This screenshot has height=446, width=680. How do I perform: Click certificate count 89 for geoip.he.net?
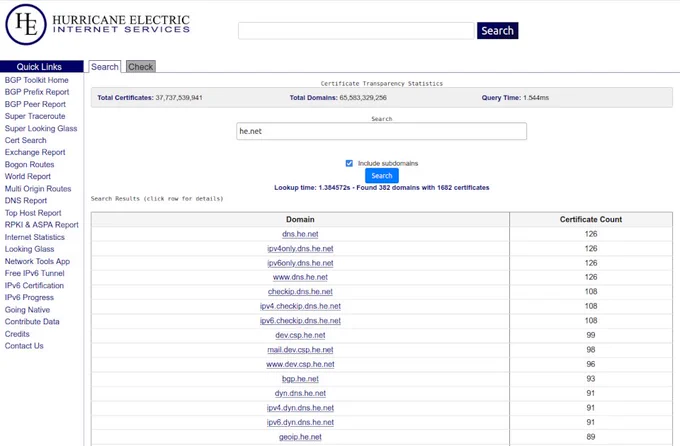591,437
